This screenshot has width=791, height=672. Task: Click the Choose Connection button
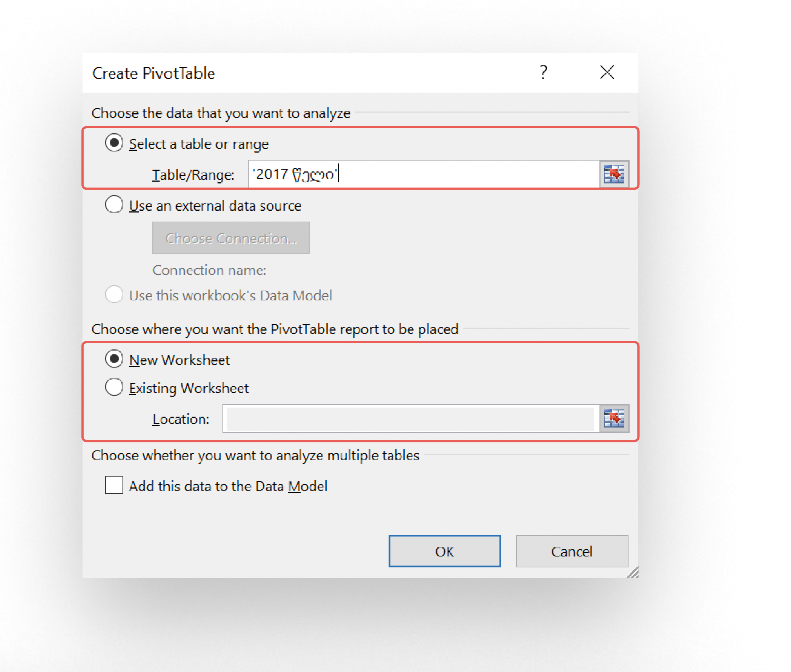click(x=230, y=238)
